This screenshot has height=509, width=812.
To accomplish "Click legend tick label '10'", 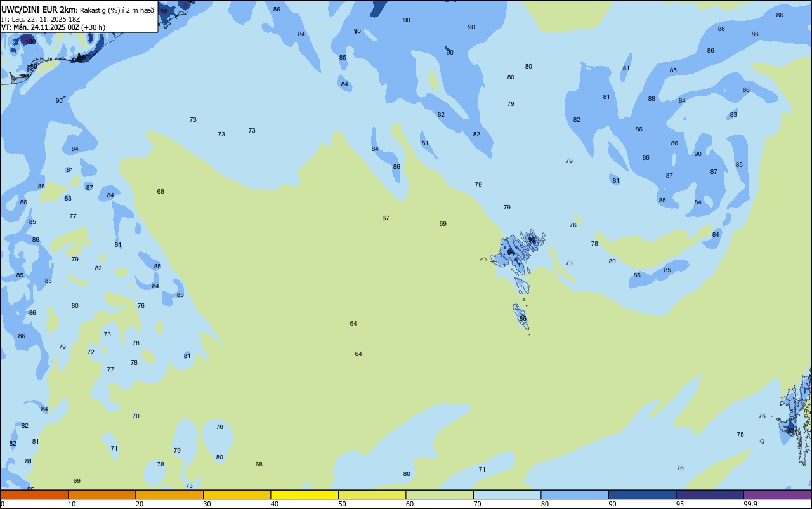I will (x=72, y=504).
